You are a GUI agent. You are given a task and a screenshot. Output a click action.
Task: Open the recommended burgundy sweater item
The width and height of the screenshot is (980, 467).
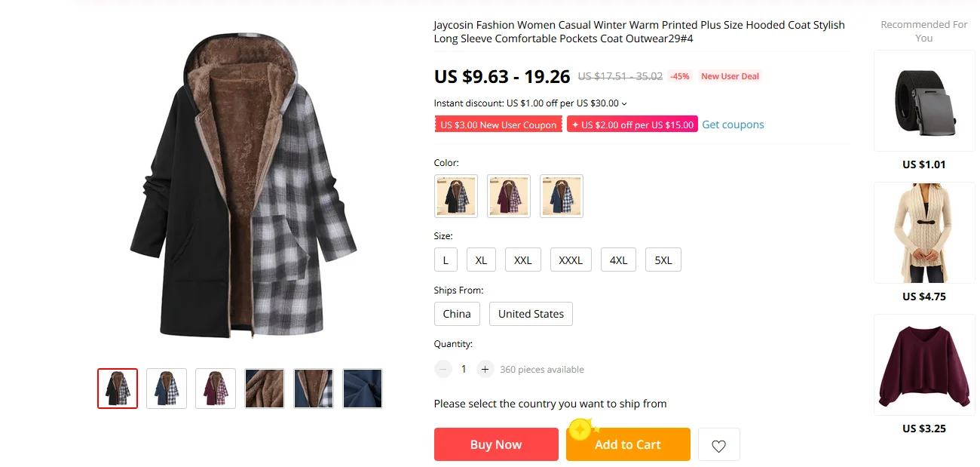tap(924, 365)
